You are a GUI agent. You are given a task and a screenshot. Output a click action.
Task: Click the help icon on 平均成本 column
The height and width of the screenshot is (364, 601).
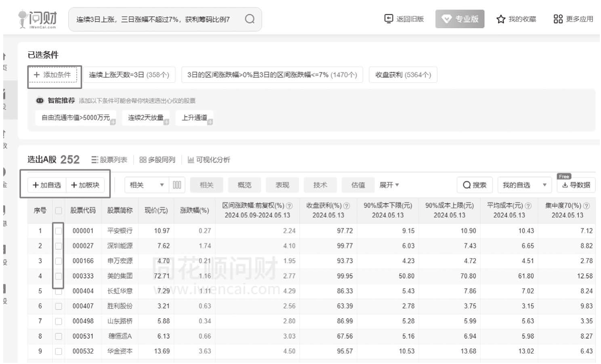tap(528, 206)
